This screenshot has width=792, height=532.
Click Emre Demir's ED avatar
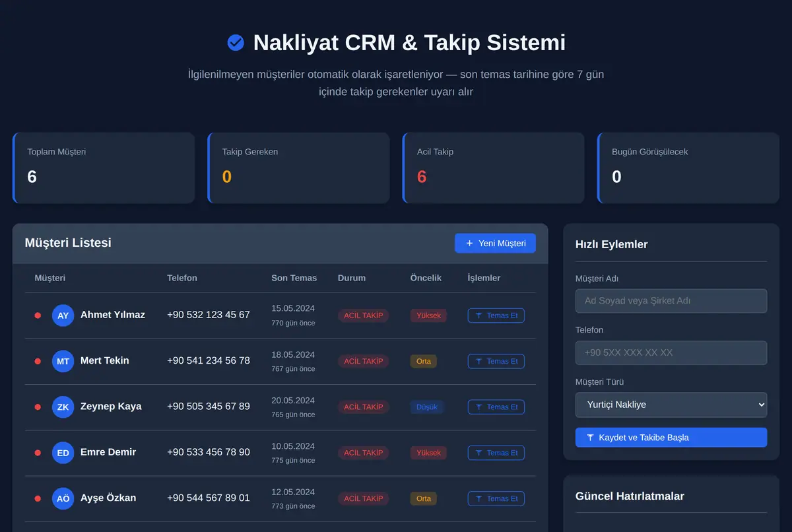[63, 453]
